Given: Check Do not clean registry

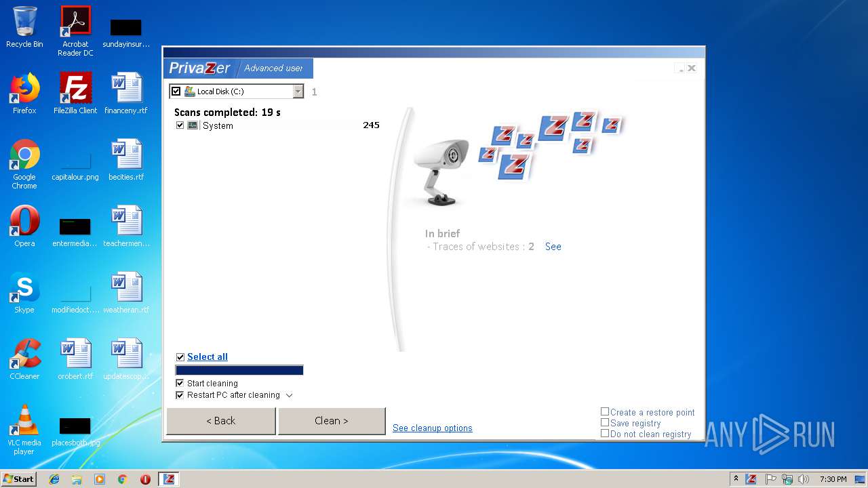Looking at the screenshot, I should (x=605, y=433).
